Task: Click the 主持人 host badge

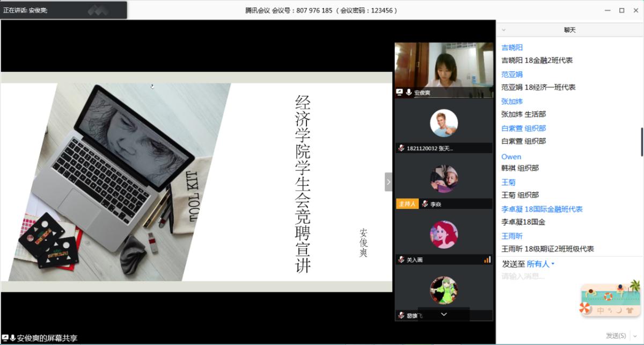Action: pos(407,204)
